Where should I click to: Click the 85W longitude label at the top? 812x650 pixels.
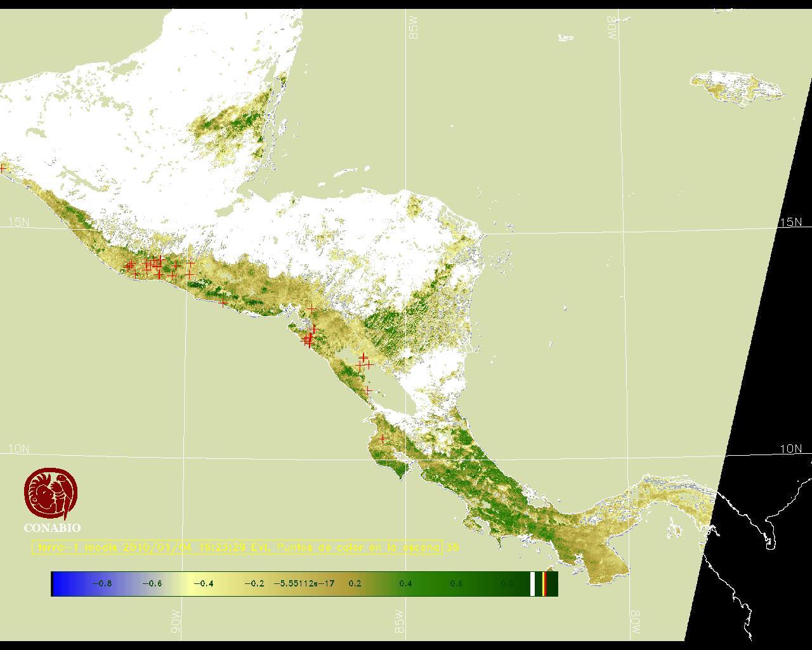[x=414, y=29]
